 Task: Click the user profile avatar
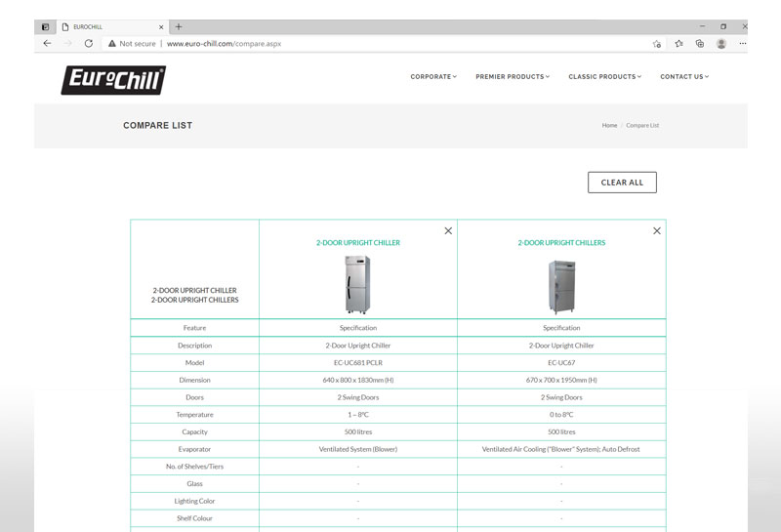click(721, 43)
